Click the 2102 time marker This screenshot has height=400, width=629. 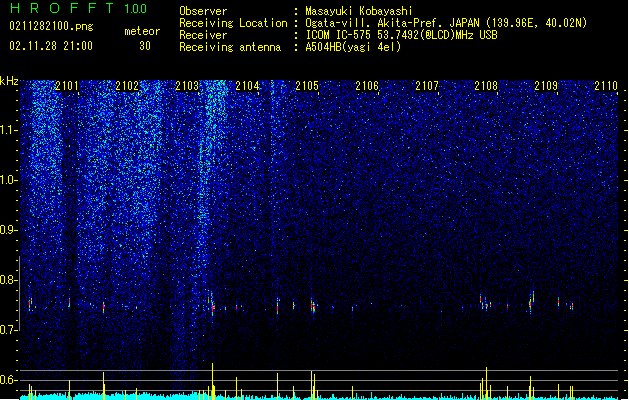(x=127, y=86)
